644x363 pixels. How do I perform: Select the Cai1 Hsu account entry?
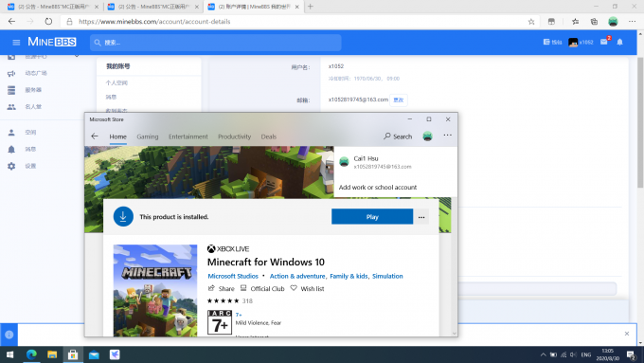pos(396,162)
